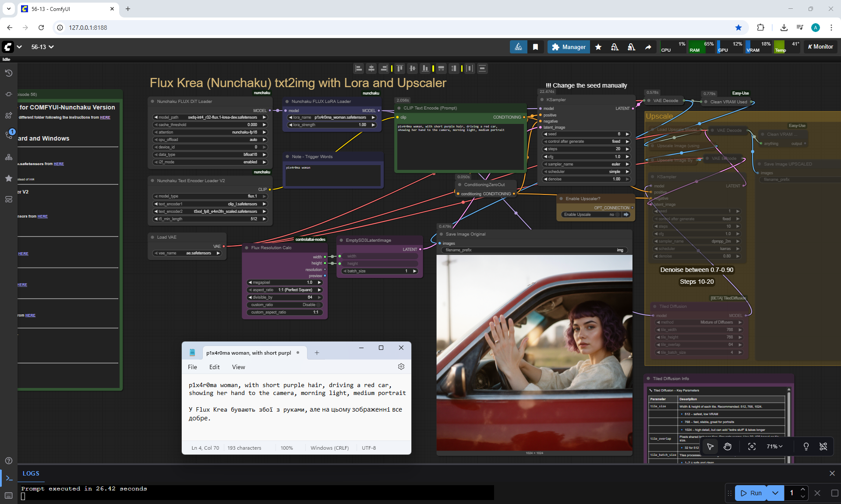Click the generated woman in car image
The image size is (841, 504).
(534, 352)
